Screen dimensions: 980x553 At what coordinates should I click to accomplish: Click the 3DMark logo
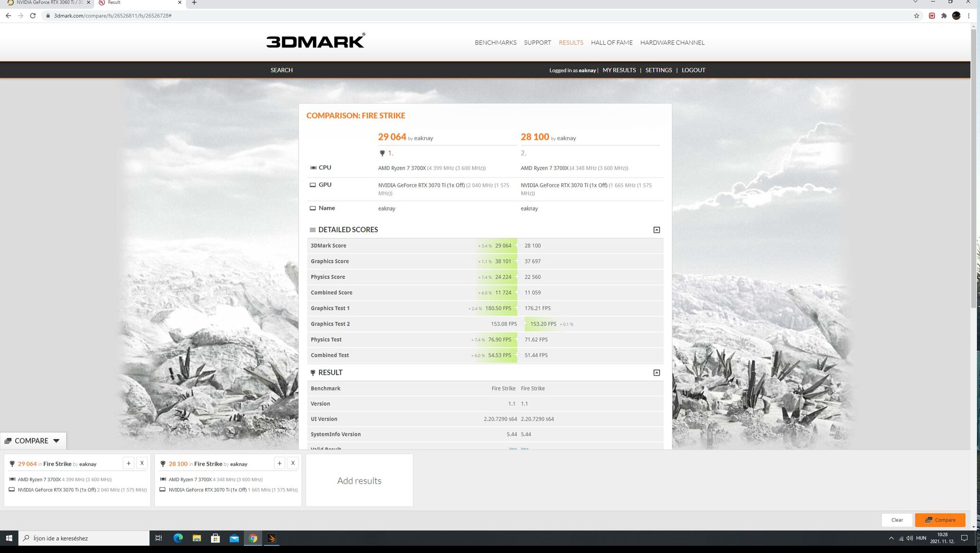pos(315,41)
